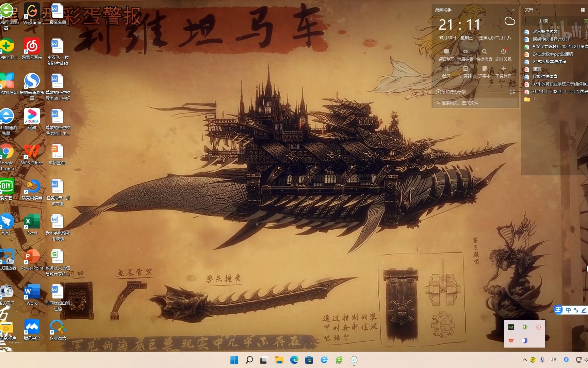Add a to-do via 添加待办事项
Image resolution: width=588 pixels, height=368 pixels.
pyautogui.click(x=451, y=92)
